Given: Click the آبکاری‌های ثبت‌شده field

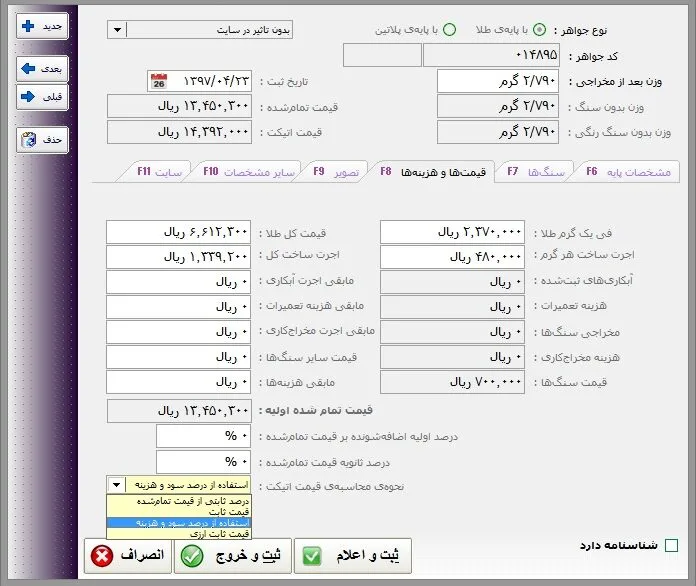Looking at the screenshot, I should pos(452,282).
